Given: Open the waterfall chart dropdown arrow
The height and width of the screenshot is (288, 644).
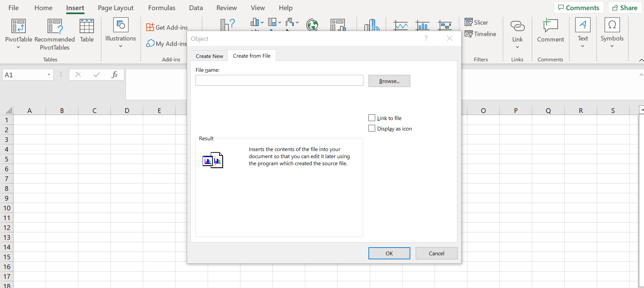Looking at the screenshot, I should tap(297, 23).
